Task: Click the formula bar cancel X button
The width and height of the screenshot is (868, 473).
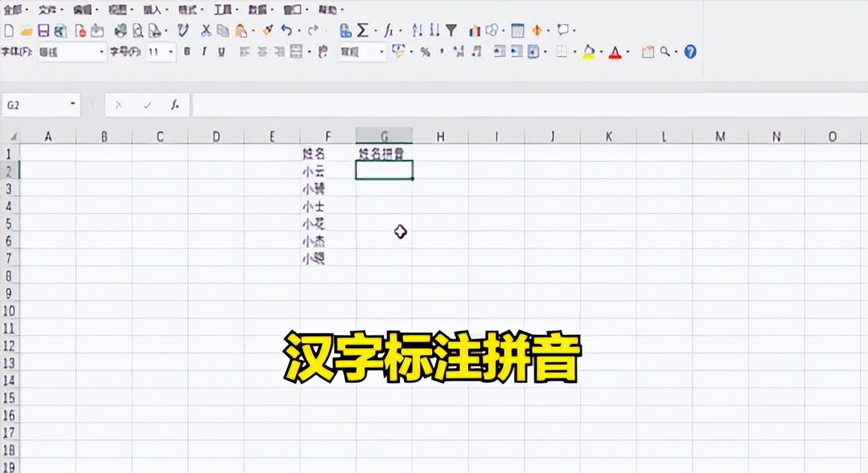Action: (x=118, y=105)
